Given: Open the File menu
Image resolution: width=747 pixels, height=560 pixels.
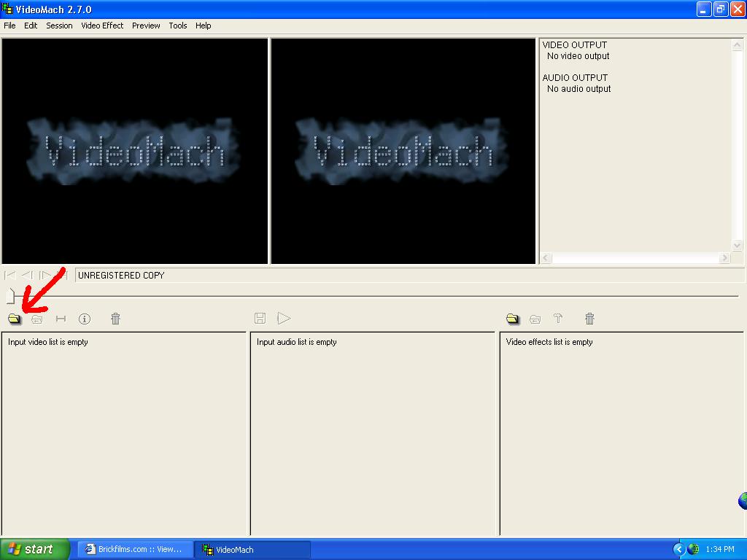Looking at the screenshot, I should click(9, 26).
